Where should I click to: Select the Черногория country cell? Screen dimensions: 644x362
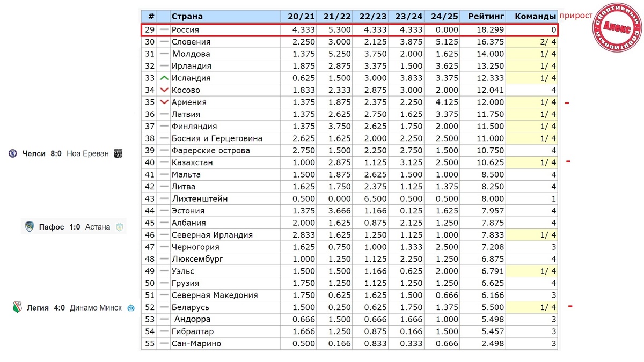(x=225, y=247)
